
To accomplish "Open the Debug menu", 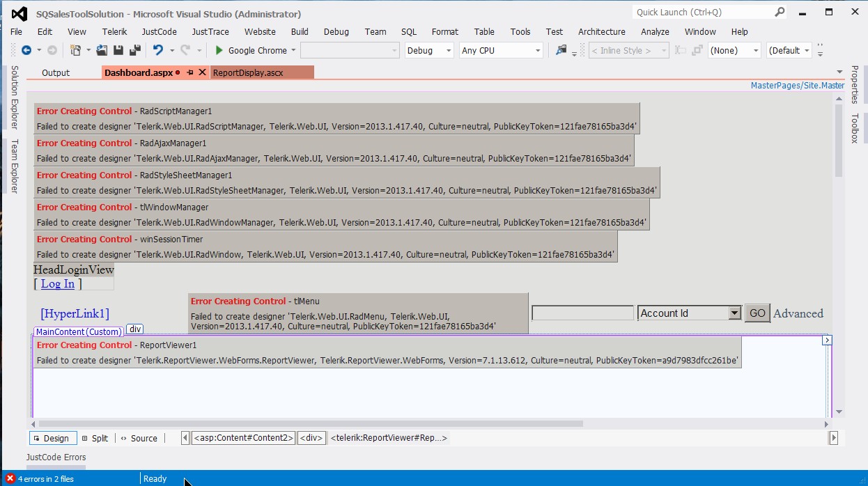I will point(336,31).
